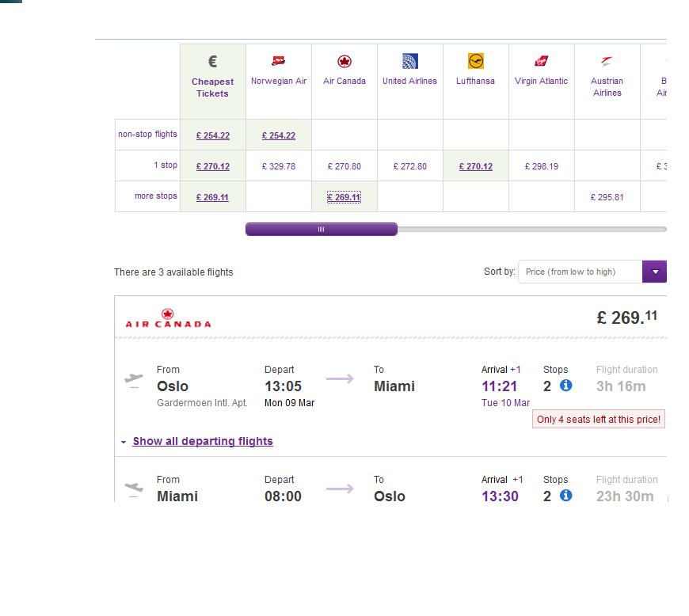Click the Euro symbol above Cheapest Tickets

point(213,61)
